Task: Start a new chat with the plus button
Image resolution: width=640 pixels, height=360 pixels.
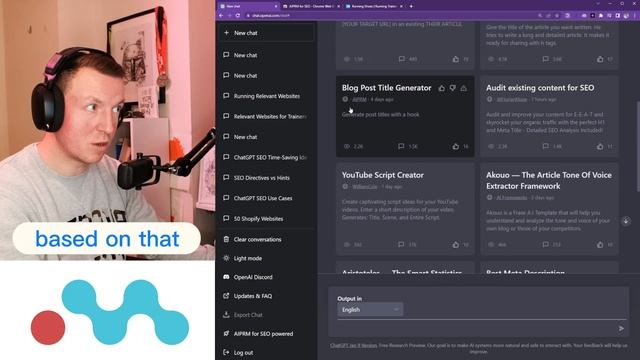Action: pyautogui.click(x=227, y=33)
